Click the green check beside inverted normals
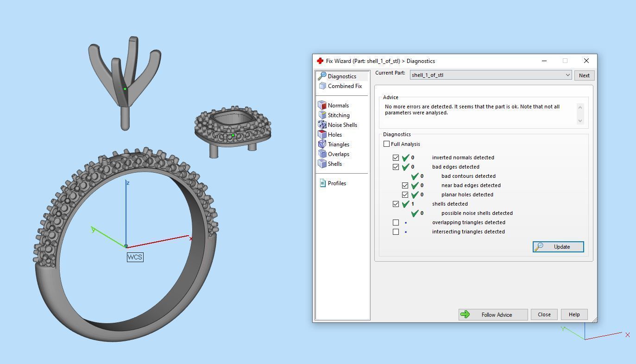The image size is (636, 364). tap(406, 157)
